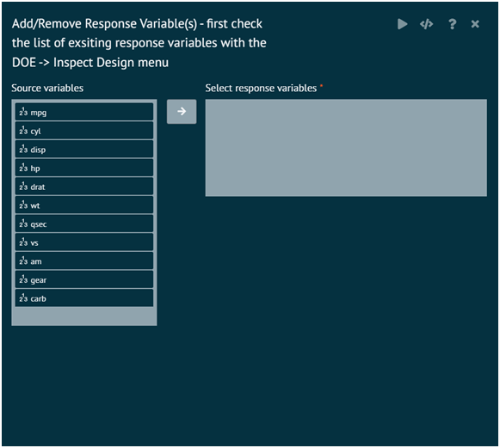The image size is (500, 448).
Task: Click empty area below the carb item
Action: pyautogui.click(x=84, y=316)
